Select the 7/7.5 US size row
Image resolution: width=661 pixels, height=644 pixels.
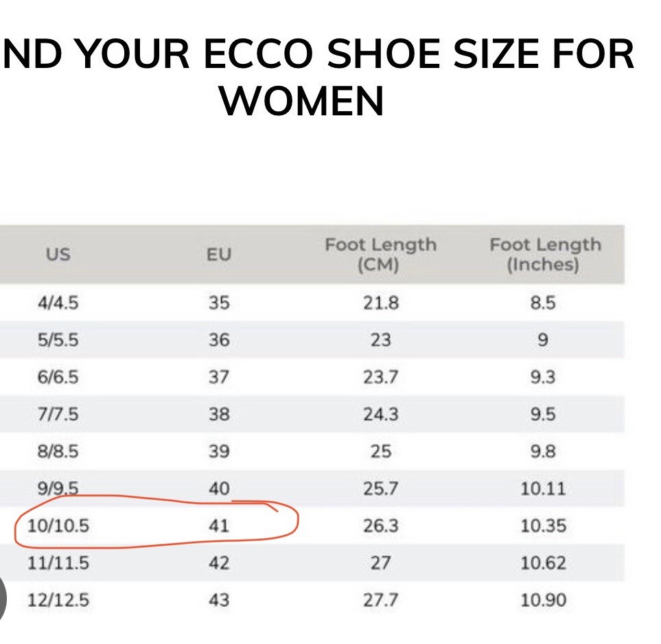click(312, 414)
